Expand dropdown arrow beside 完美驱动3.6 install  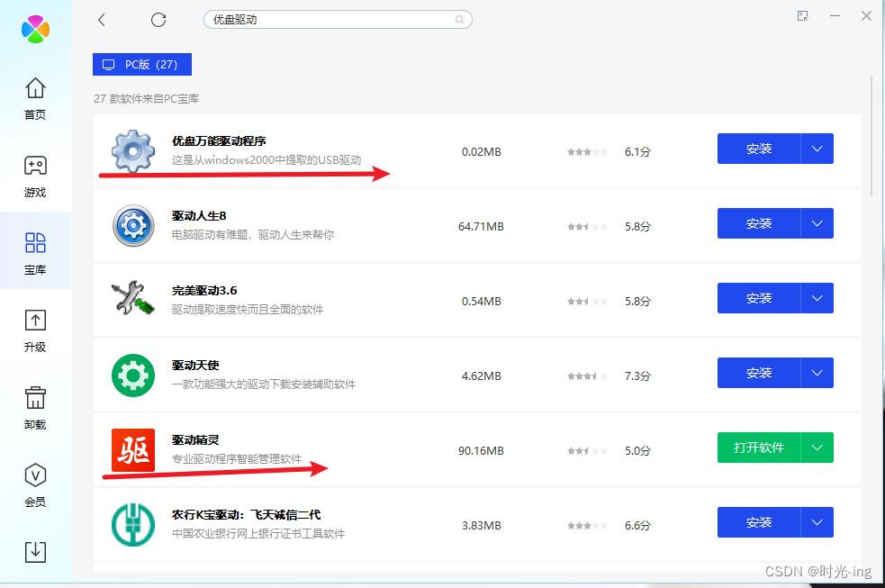click(817, 298)
